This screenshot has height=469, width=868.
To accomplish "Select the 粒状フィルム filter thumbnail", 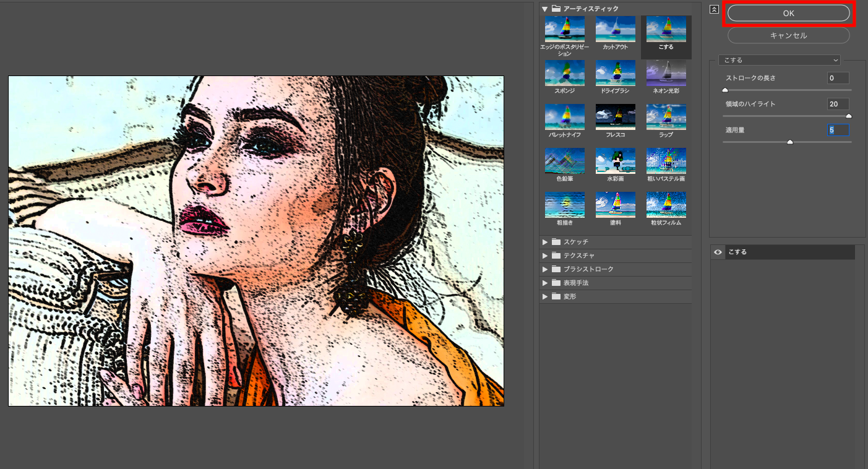I will tap(666, 205).
